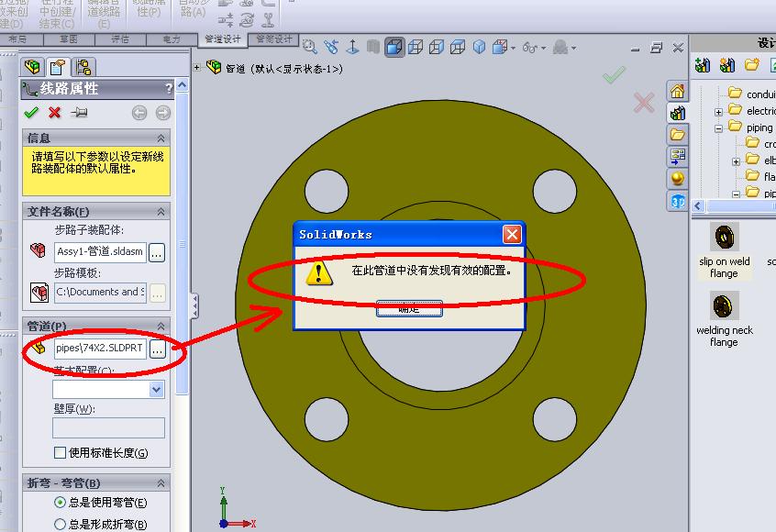Switch to 评估 tab
Screen dimensions: 776x532
(120, 39)
